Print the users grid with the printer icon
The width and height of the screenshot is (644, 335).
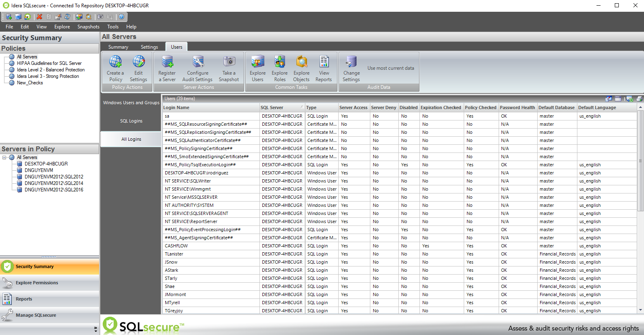coord(640,99)
